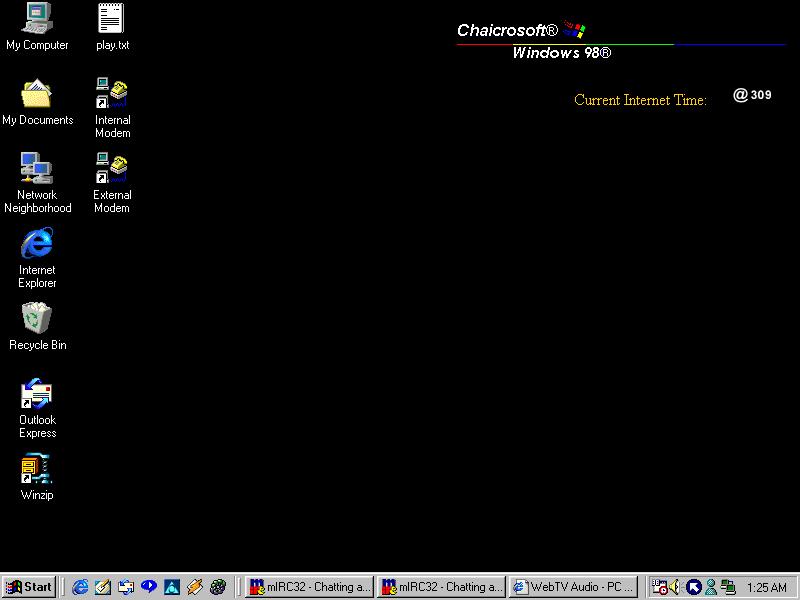Viewport: 800px width, 600px height.
Task: Launch the Internal Modem shortcut
Action: (111, 95)
